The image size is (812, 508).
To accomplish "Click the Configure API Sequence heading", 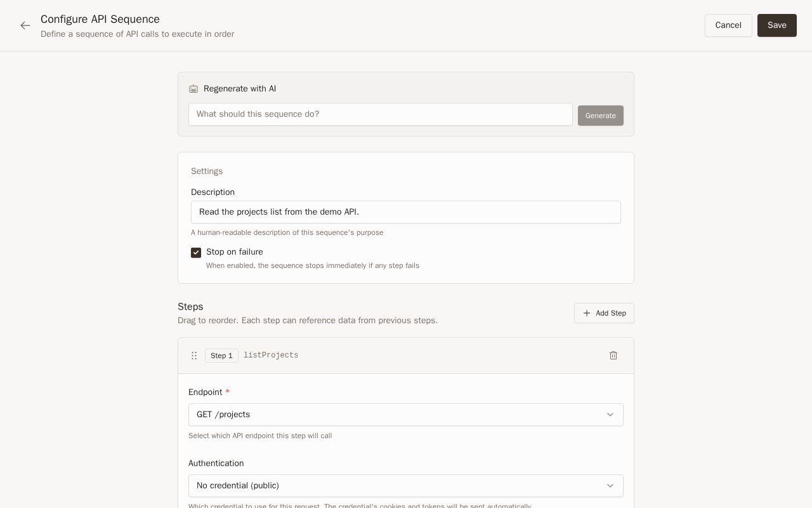I will click(x=100, y=19).
